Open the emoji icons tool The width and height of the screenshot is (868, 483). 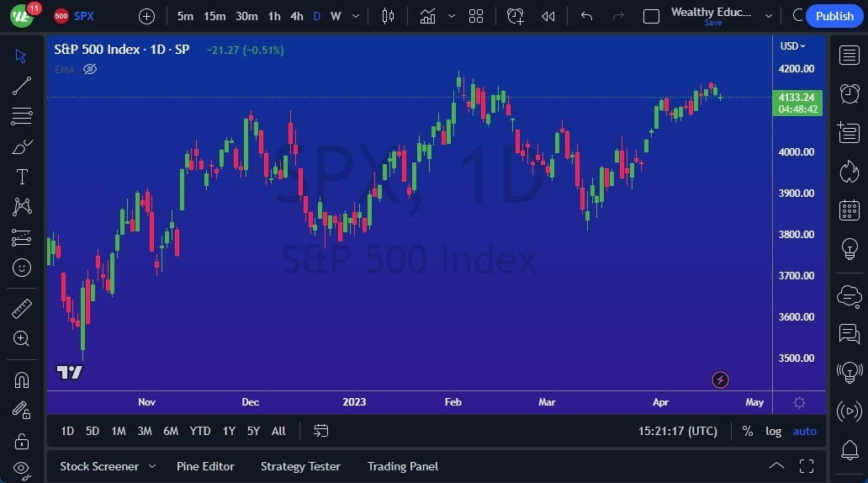22,268
